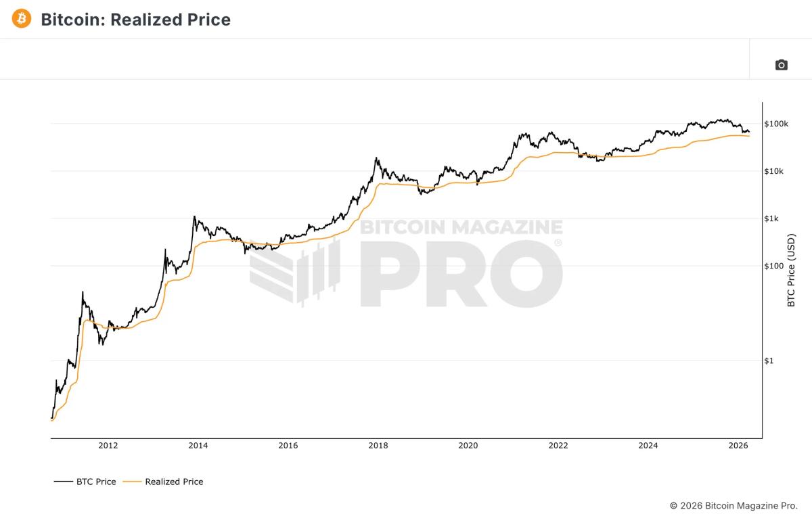812x514 pixels.
Task: Select the 2012 label on the timeline axis
Action: (108, 446)
